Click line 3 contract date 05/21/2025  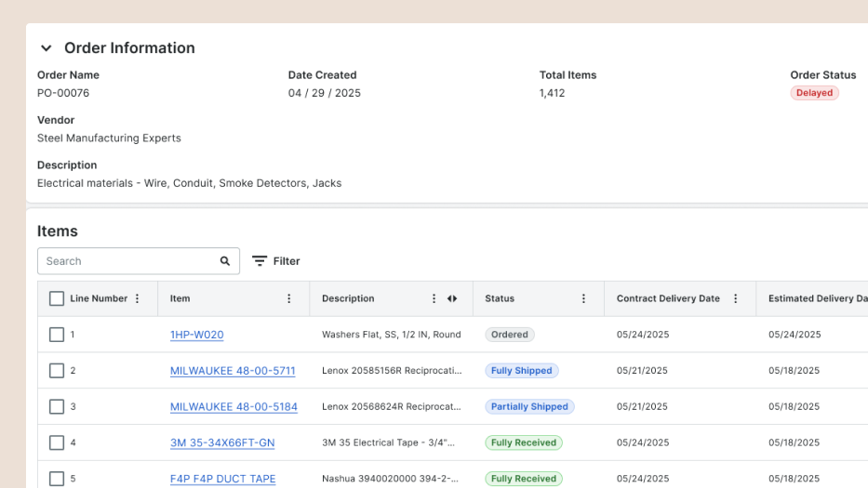(642, 407)
